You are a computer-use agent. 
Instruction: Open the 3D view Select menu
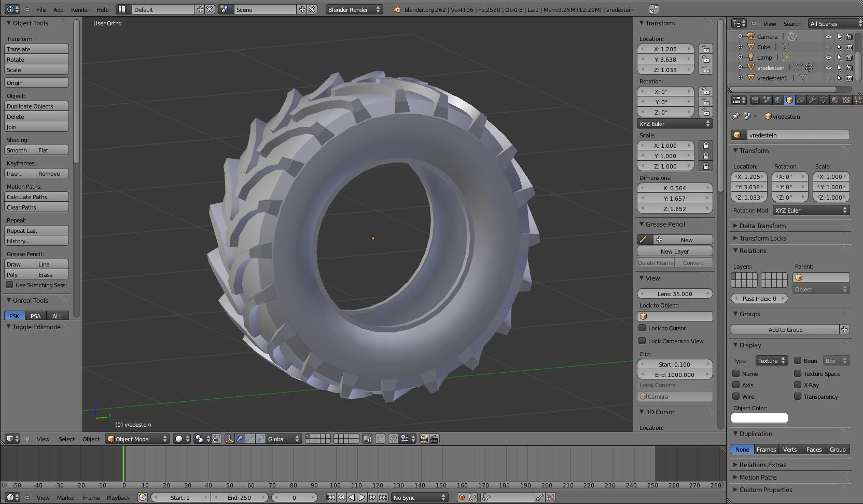[66, 439]
